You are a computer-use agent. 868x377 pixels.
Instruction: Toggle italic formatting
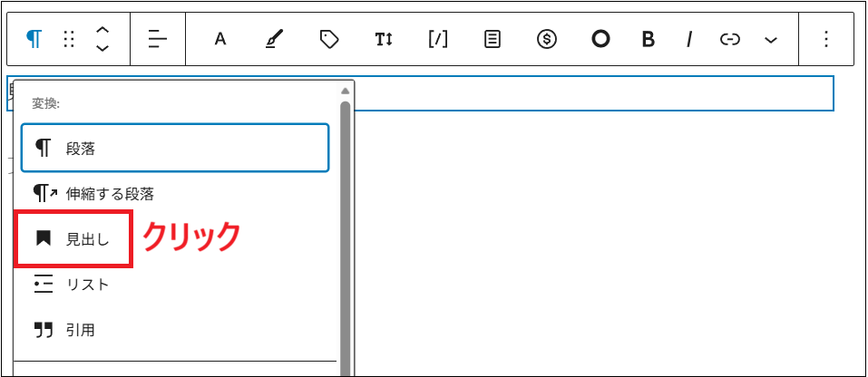click(689, 39)
